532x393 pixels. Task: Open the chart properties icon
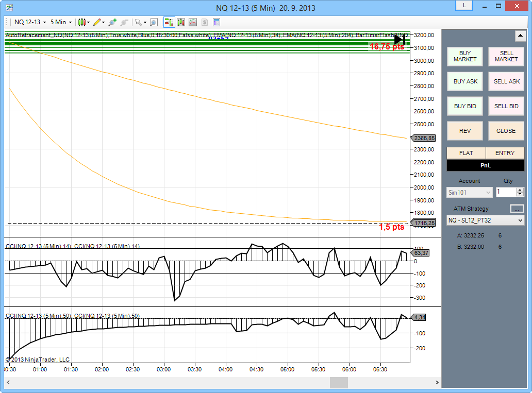(217, 22)
